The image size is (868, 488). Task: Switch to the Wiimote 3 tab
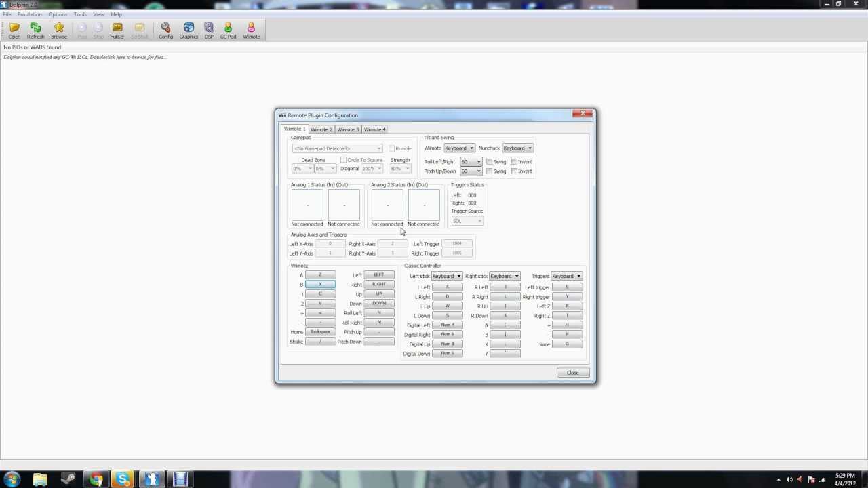click(x=348, y=129)
